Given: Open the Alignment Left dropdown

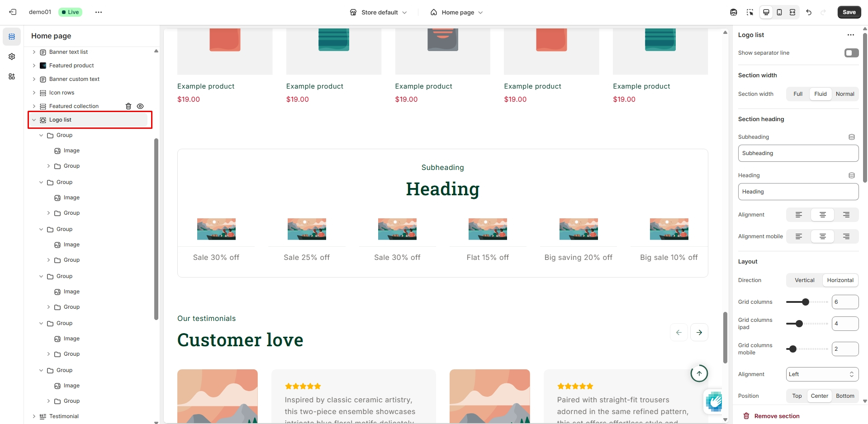Looking at the screenshot, I should [822, 374].
